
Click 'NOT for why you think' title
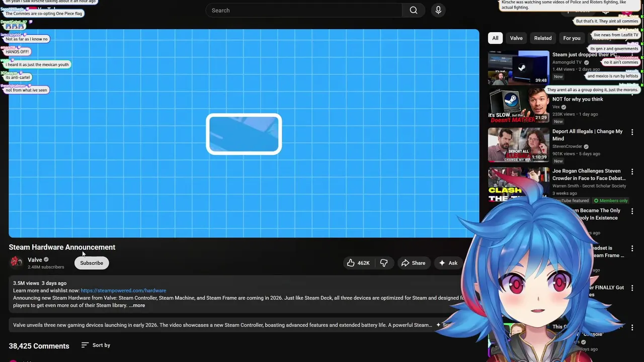point(578,99)
